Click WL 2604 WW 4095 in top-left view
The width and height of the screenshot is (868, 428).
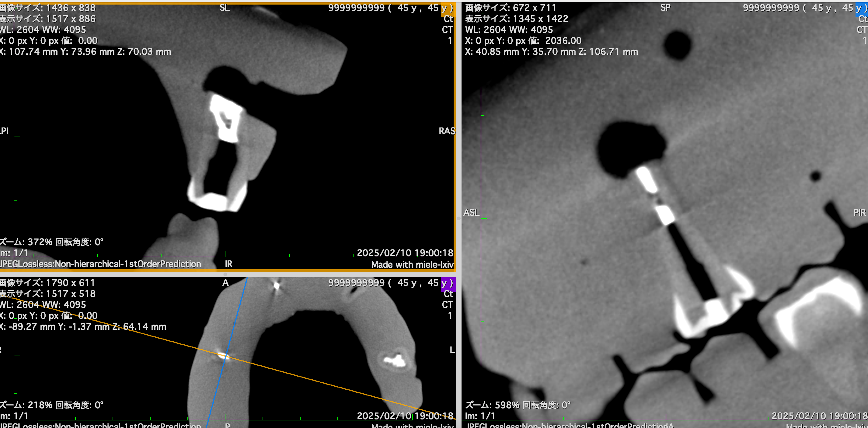pyautogui.click(x=43, y=30)
